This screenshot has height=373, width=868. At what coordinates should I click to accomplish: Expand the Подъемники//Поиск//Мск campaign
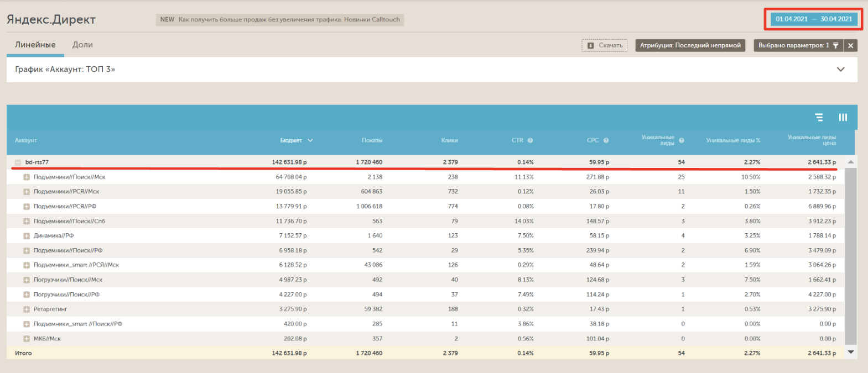(x=26, y=177)
